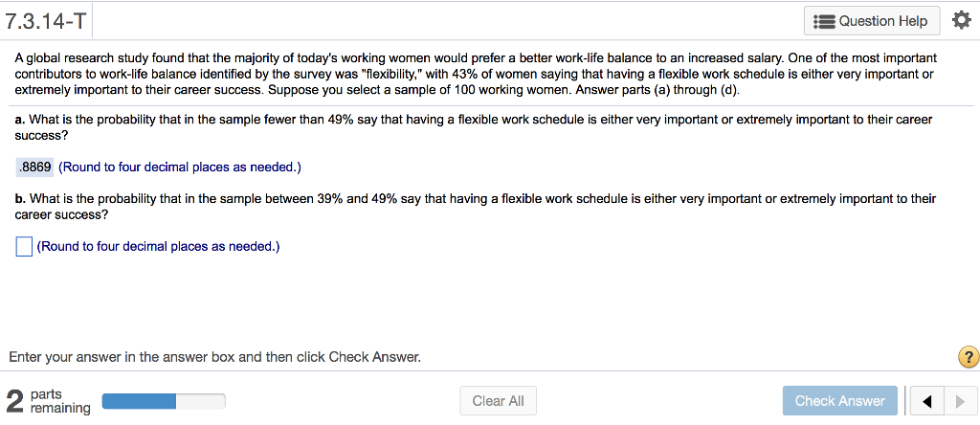Viewport: 980px width, 425px height.
Task: Click the question number 7.3.14-T label
Action: [46, 23]
